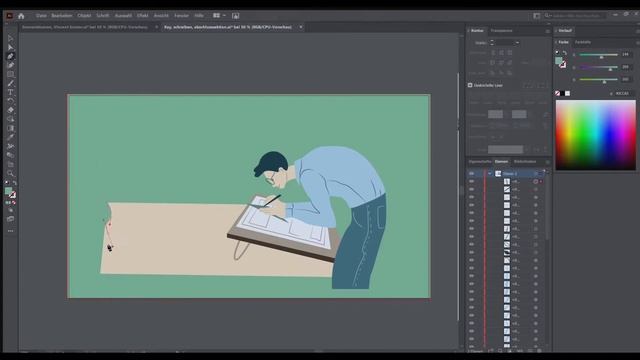Select the Rotate tool
The height and width of the screenshot is (360, 640).
pos(11,101)
